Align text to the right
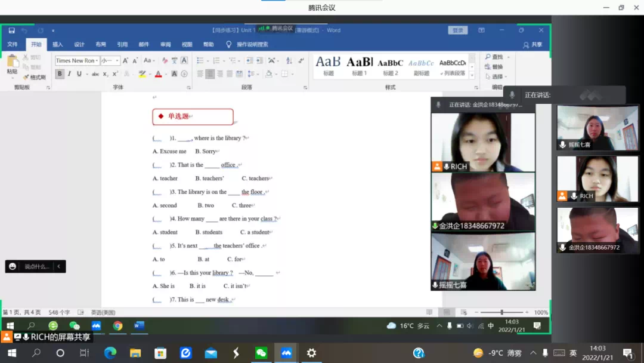The height and width of the screenshot is (363, 644). click(x=219, y=74)
